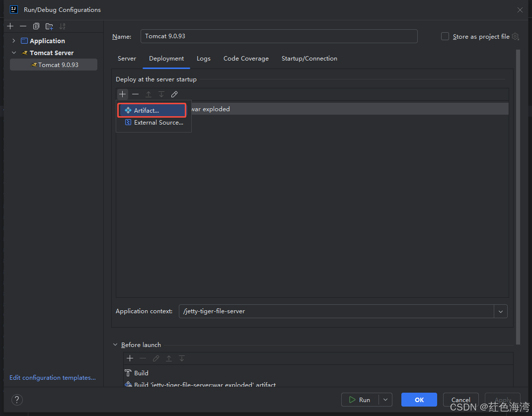This screenshot has width=532, height=416.
Task: Click the add deployment plus icon
Action: point(123,94)
